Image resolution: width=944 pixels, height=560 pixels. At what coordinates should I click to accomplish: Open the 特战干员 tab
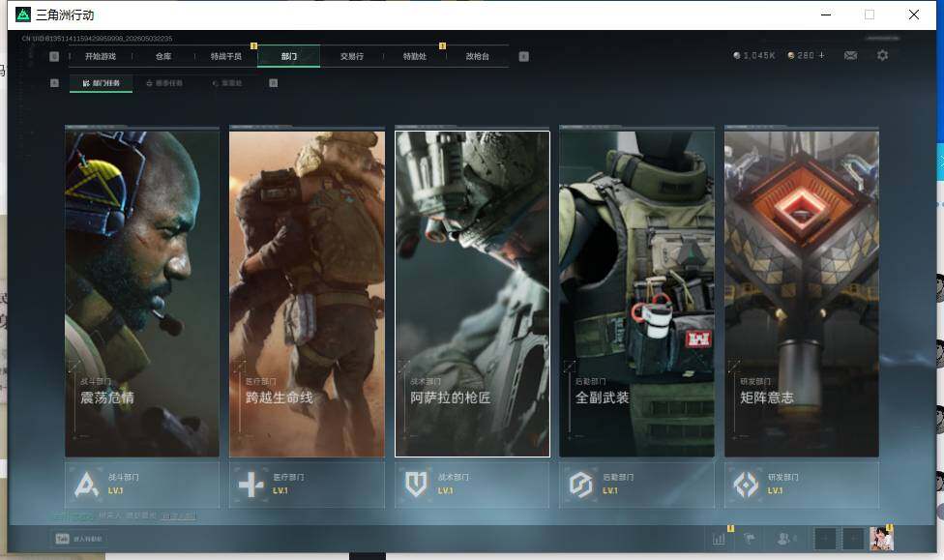[225, 56]
